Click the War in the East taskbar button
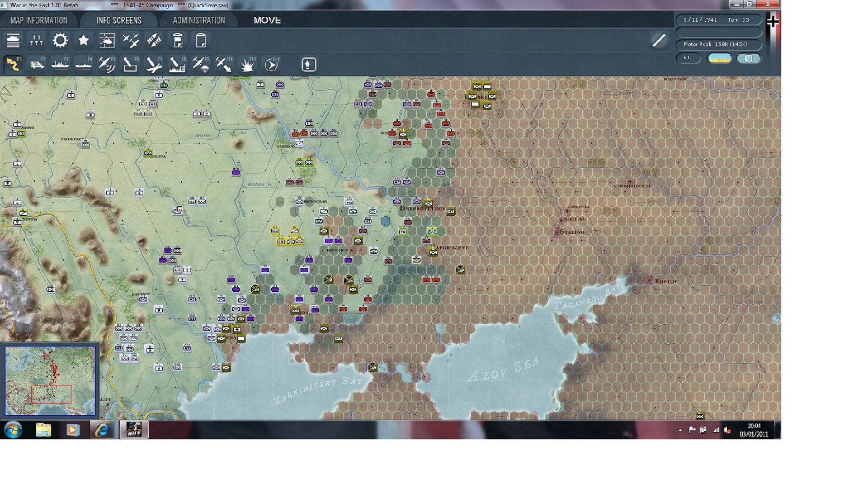 pyautogui.click(x=134, y=430)
